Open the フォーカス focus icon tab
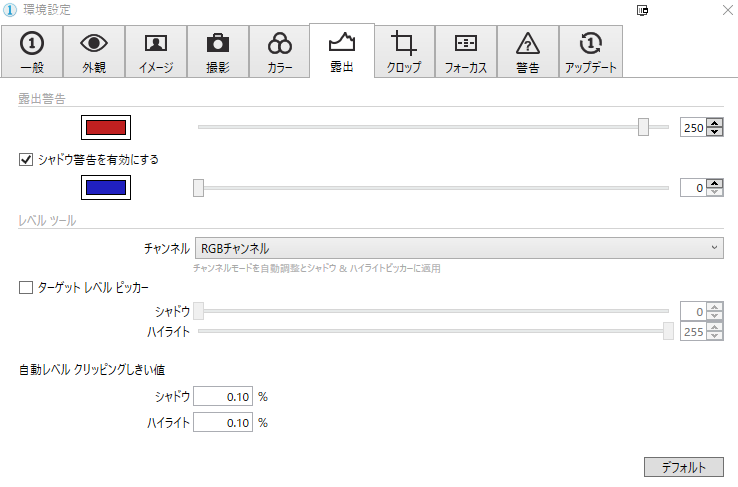Screen dimensions: 738x487 [x=465, y=44]
